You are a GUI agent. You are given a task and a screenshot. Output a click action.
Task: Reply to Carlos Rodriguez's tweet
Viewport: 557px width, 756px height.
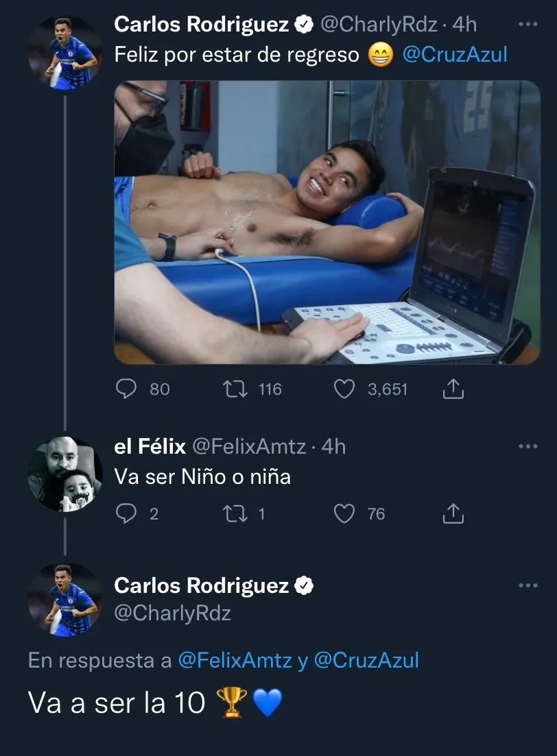(x=128, y=389)
